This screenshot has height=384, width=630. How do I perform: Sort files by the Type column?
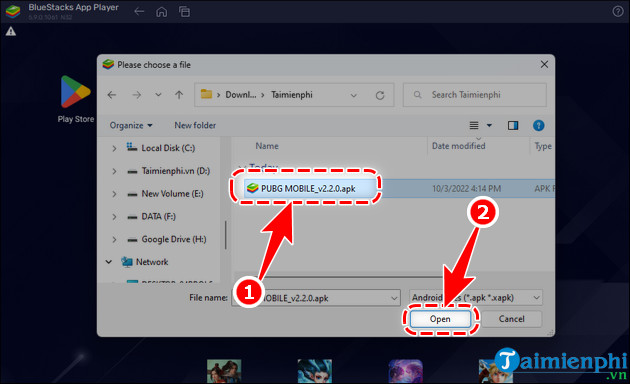coord(543,146)
